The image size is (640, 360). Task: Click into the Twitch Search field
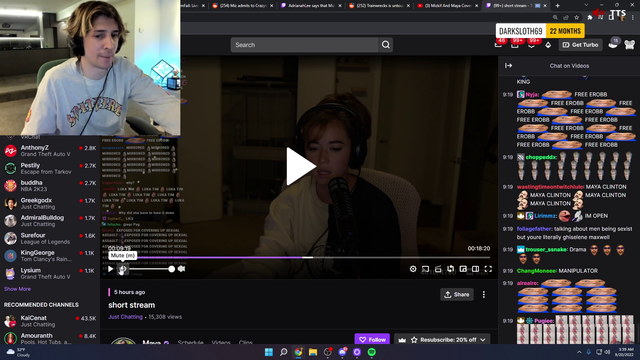304,45
